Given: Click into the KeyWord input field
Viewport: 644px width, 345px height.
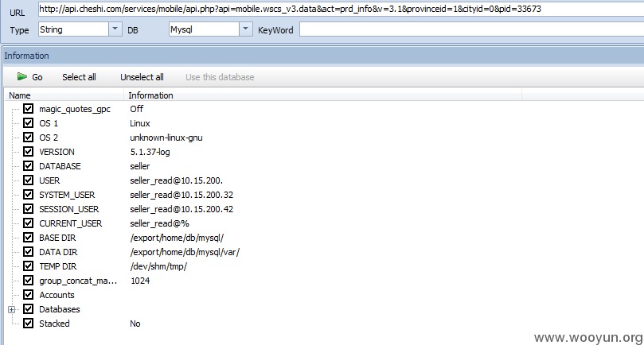Looking at the screenshot, I should click(471, 29).
